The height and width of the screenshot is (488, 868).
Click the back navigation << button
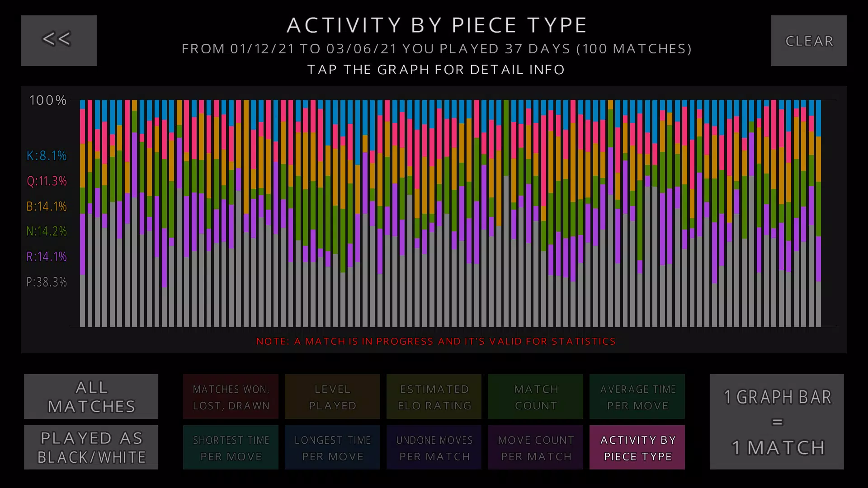[58, 39]
